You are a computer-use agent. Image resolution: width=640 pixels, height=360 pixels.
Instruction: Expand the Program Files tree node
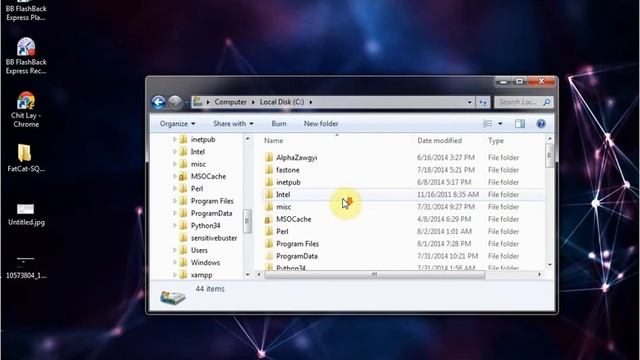(x=175, y=201)
